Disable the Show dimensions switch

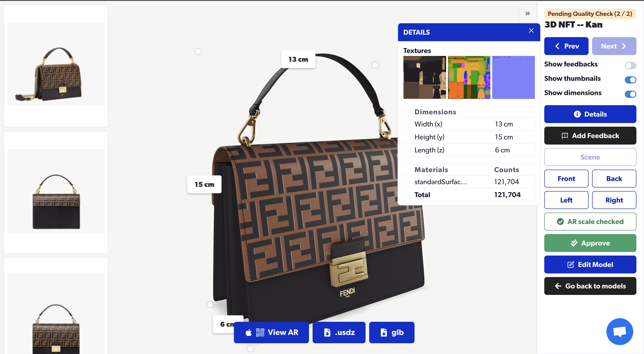point(630,94)
